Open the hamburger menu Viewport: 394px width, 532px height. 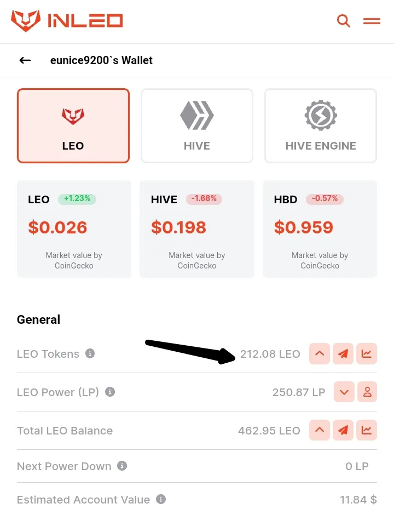tap(372, 21)
